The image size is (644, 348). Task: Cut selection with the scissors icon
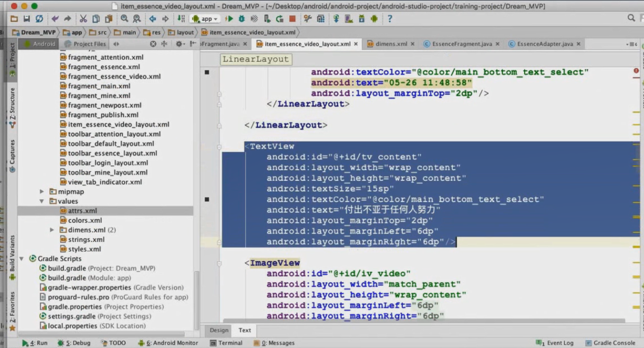(83, 19)
